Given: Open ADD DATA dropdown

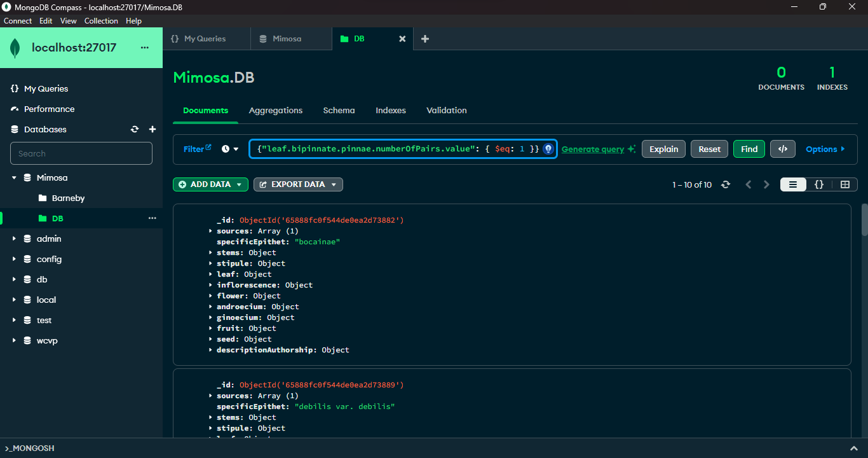Looking at the screenshot, I should coord(210,184).
